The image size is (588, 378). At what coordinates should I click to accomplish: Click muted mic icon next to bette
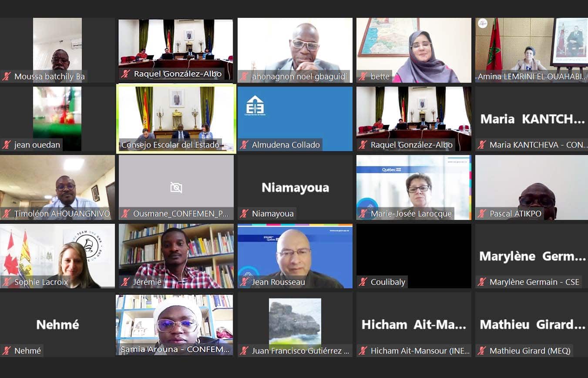(x=363, y=77)
